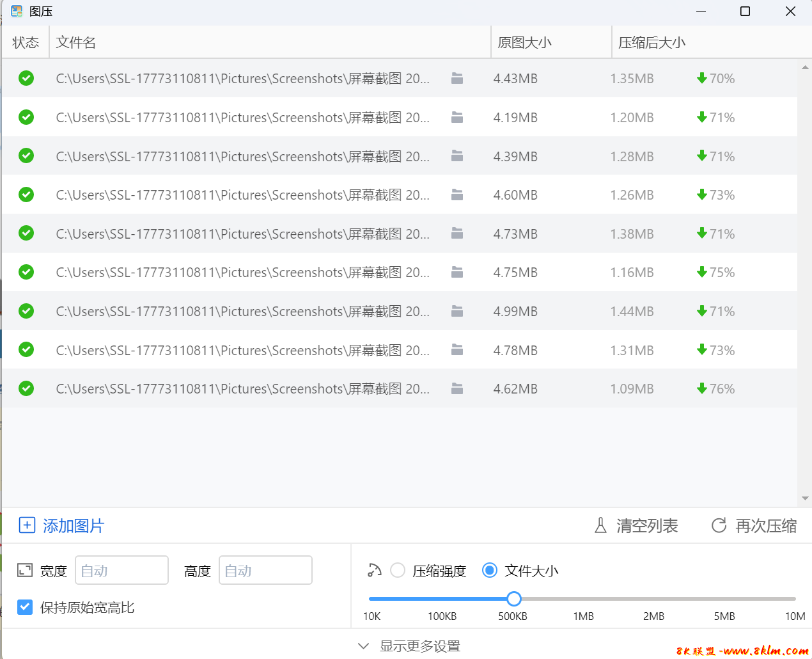812x659 pixels.
Task: Click 清空列表 to clear the list
Action: pyautogui.click(x=636, y=526)
